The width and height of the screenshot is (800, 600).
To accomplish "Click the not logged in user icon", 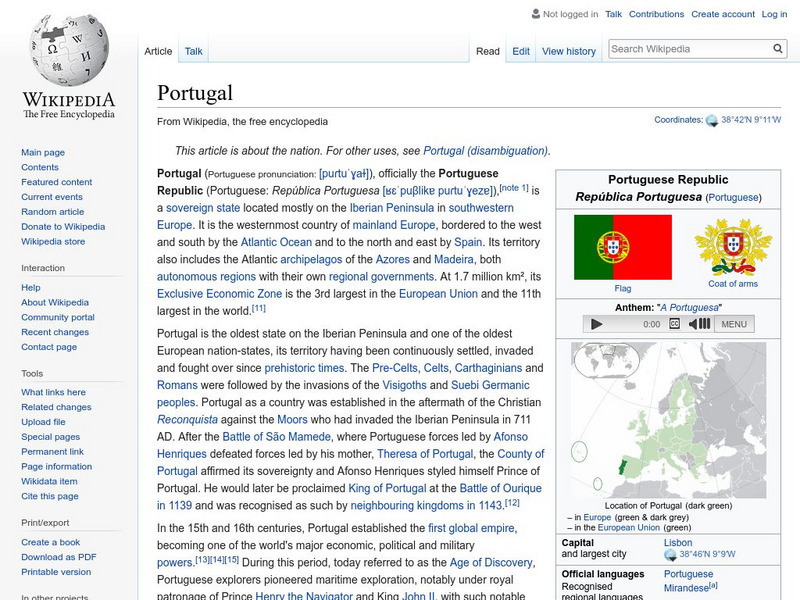I will pos(536,14).
